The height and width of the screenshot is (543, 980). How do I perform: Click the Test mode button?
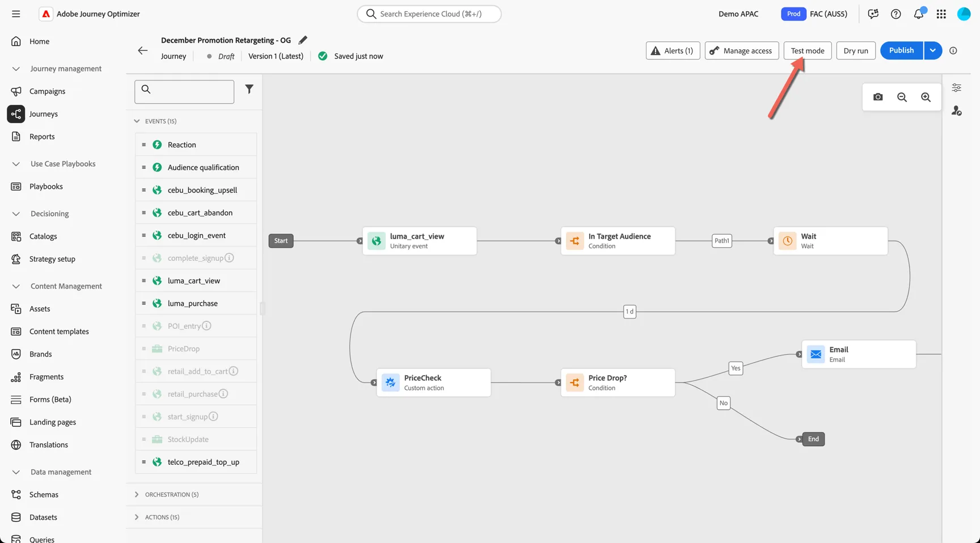808,50
